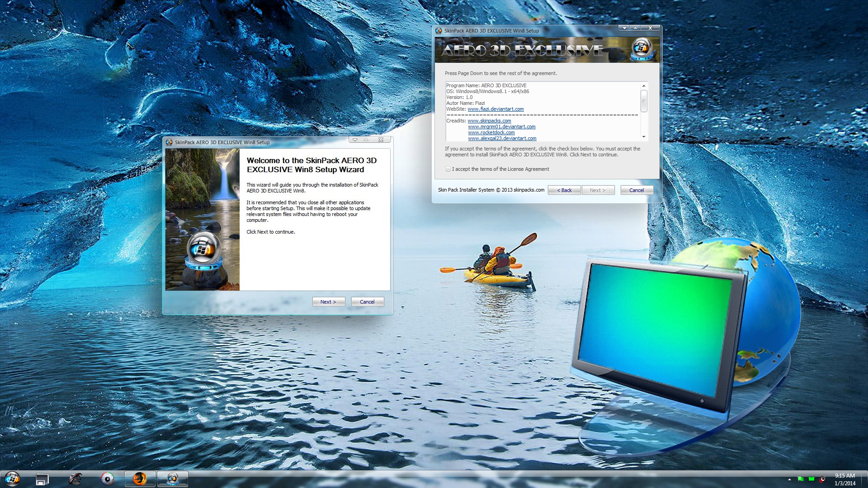Image resolution: width=868 pixels, height=488 pixels.
Task: Click the 'Autor Name: Fiazi' line
Action: click(466, 103)
